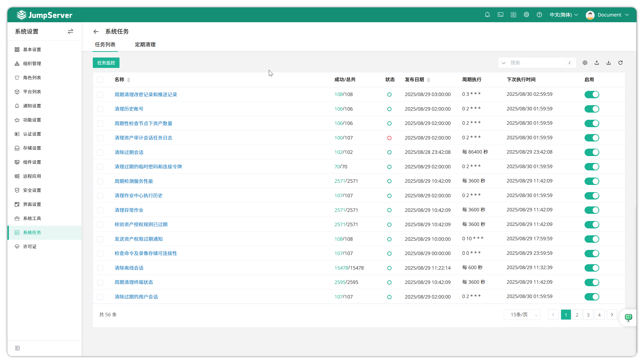The width and height of the screenshot is (644, 361).
Task: Switch off the toggle for 清除过期的用户会话
Action: point(592,297)
